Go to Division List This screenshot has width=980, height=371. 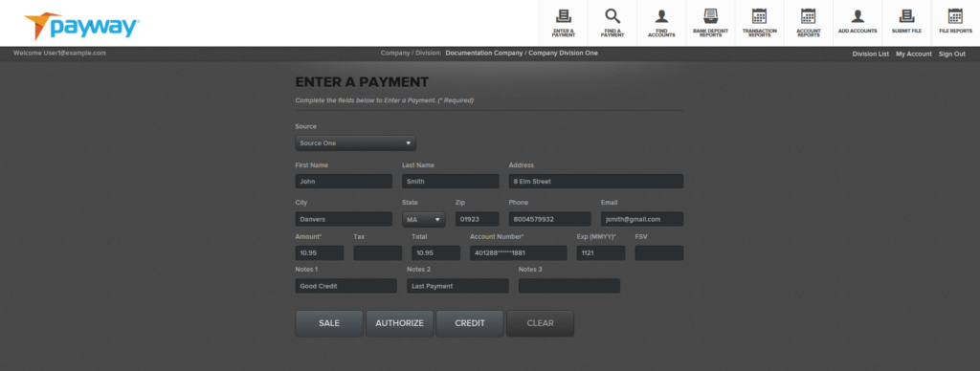point(871,54)
